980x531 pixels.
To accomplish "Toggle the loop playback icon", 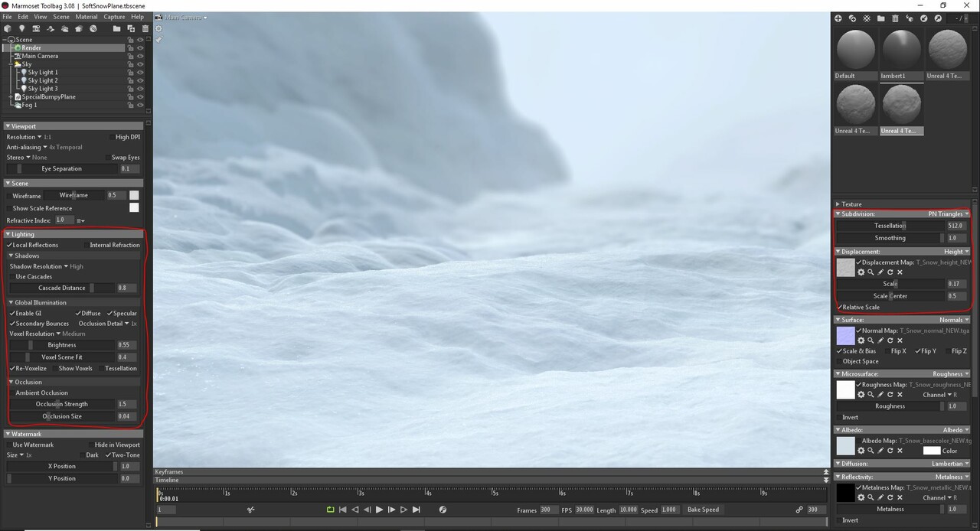I will pyautogui.click(x=330, y=510).
